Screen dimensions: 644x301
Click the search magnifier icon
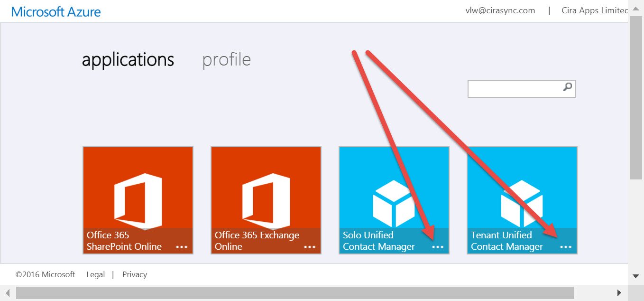(567, 87)
